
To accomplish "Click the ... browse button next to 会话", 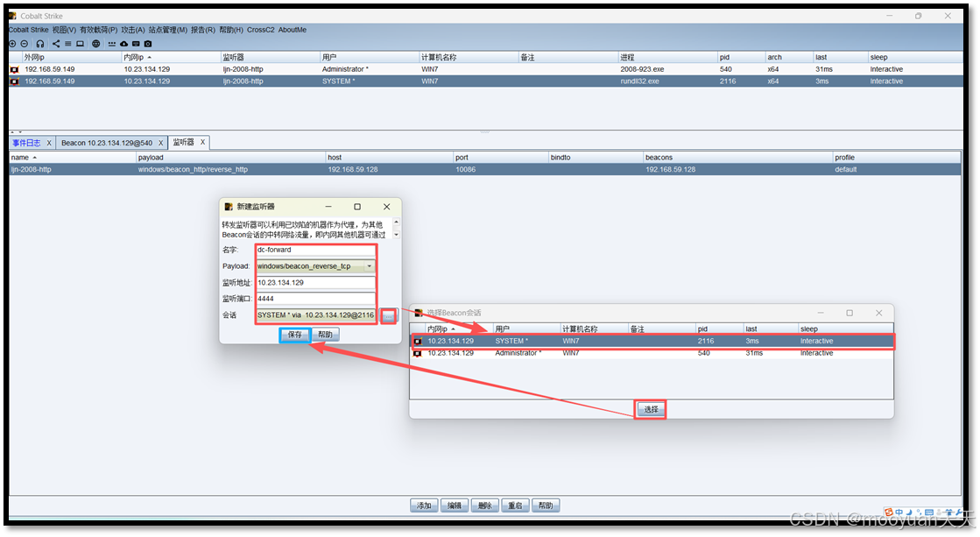I will [x=388, y=316].
